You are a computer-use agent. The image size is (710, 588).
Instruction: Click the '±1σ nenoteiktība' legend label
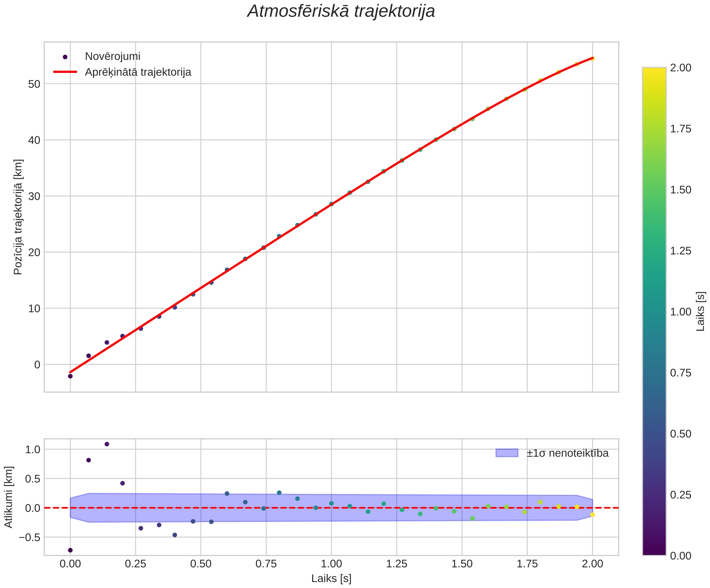tap(567, 453)
